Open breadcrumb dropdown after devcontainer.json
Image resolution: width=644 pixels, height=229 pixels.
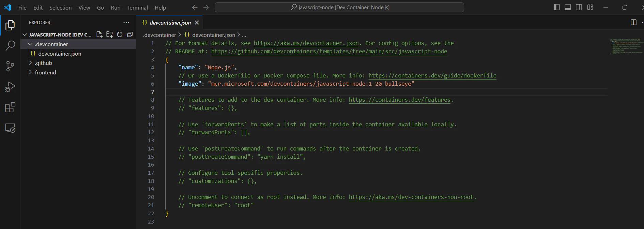pyautogui.click(x=244, y=35)
